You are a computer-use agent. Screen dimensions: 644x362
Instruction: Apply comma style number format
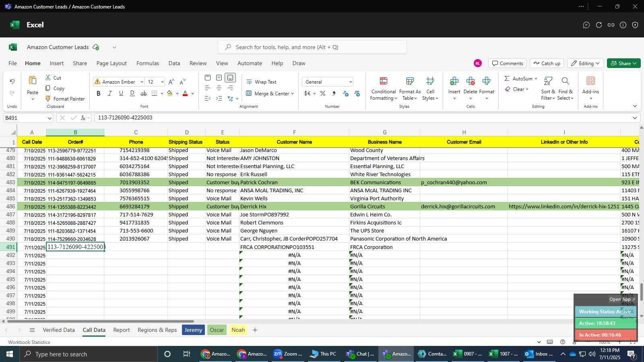[x=334, y=93]
